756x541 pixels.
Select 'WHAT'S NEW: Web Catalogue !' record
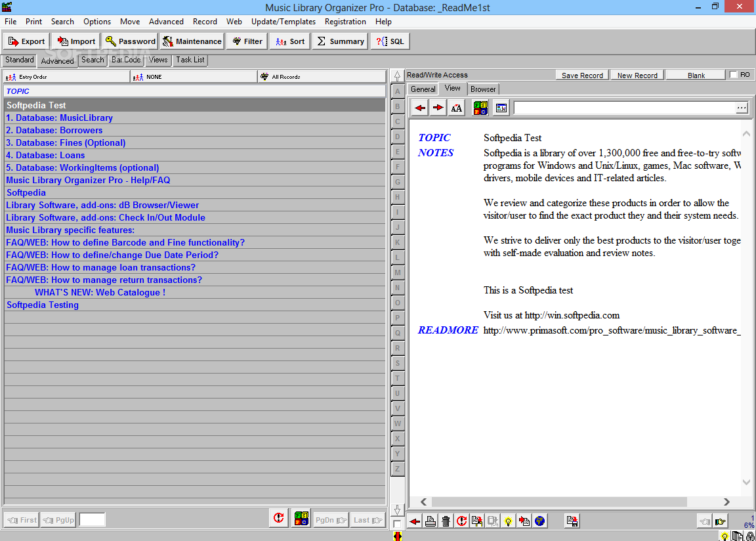click(x=195, y=292)
